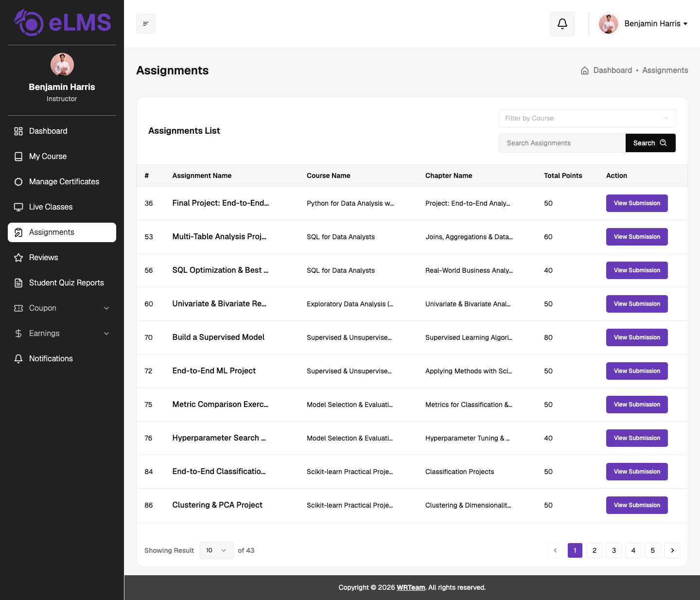
Task: Open Student Quiz Reports from the sidebar
Action: pos(62,283)
